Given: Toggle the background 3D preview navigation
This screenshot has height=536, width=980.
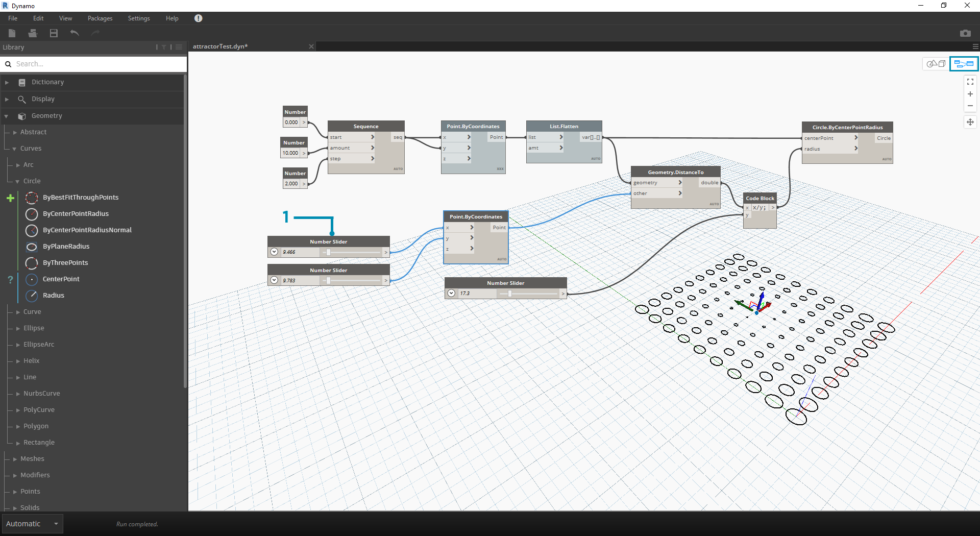Looking at the screenshot, I should pos(936,64).
